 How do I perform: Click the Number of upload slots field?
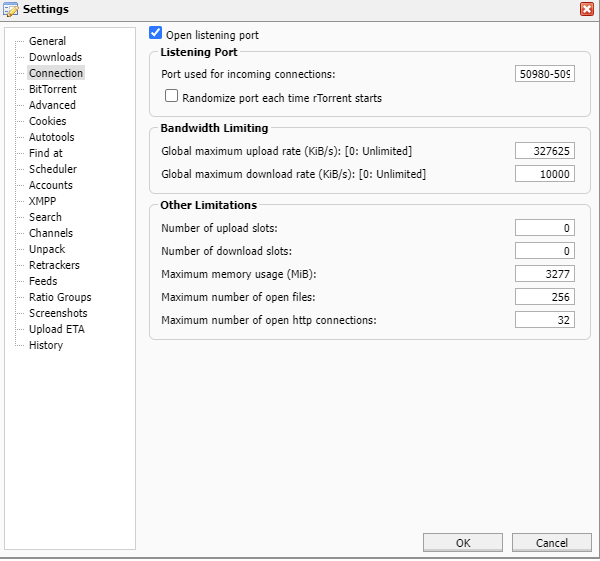click(545, 228)
